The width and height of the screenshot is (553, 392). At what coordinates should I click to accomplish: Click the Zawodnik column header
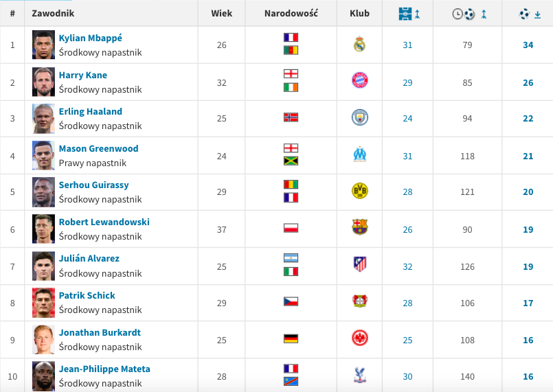click(53, 14)
